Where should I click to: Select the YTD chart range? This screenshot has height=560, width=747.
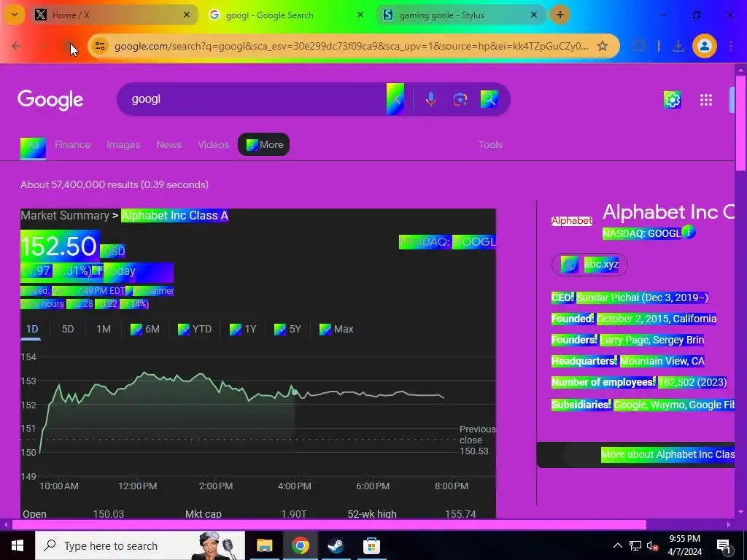tap(195, 329)
